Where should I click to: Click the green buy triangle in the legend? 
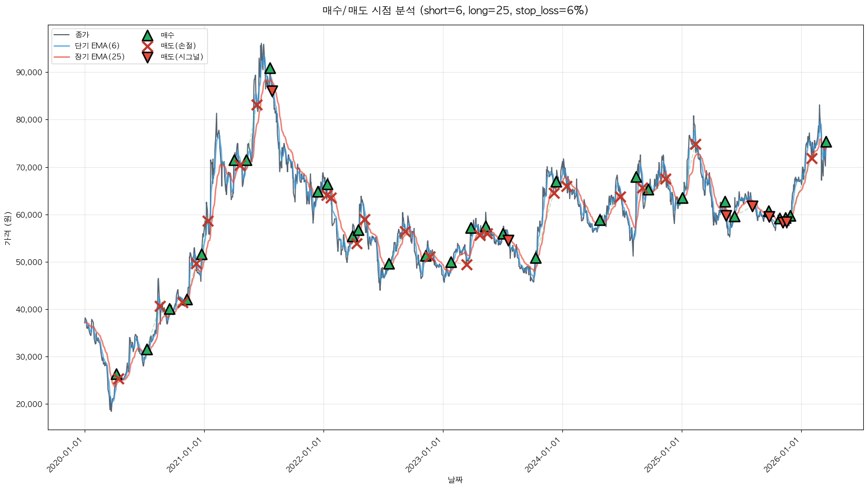coord(147,36)
